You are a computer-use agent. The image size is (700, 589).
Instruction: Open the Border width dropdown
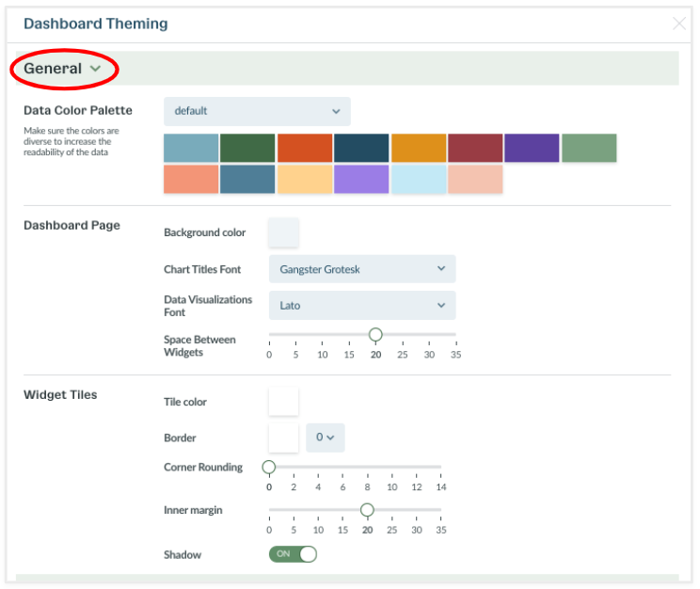pyautogui.click(x=326, y=438)
